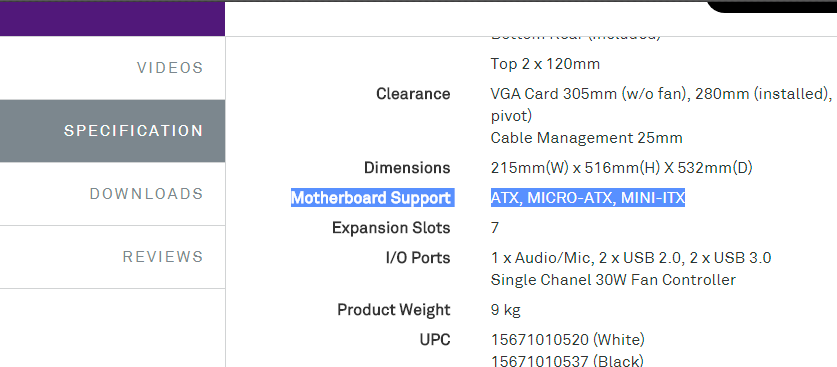Click the highlighted ATX, MICRO-ATX, MINI-ITX value

pos(588,198)
